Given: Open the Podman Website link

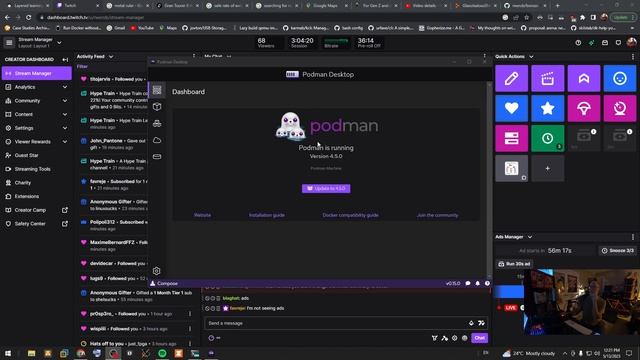Looking at the screenshot, I should (x=202, y=215).
